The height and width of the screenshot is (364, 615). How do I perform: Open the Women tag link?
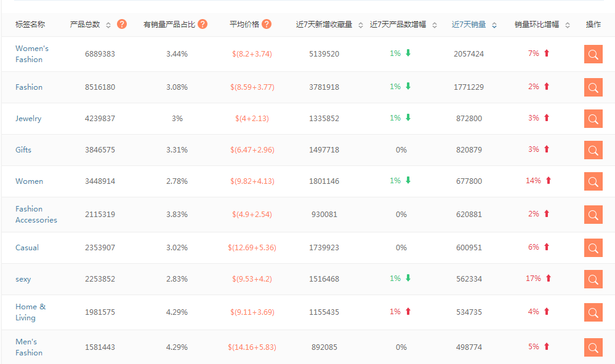pyautogui.click(x=29, y=181)
